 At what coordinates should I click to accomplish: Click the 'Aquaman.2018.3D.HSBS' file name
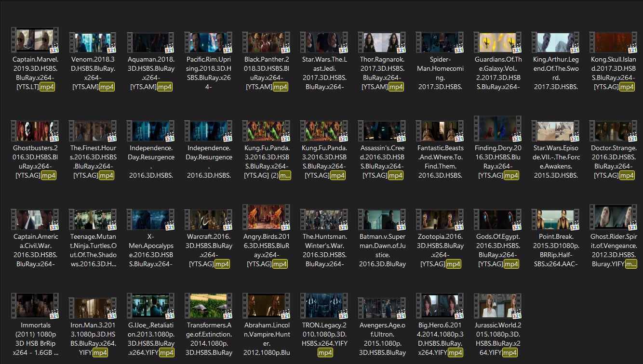pos(150,73)
